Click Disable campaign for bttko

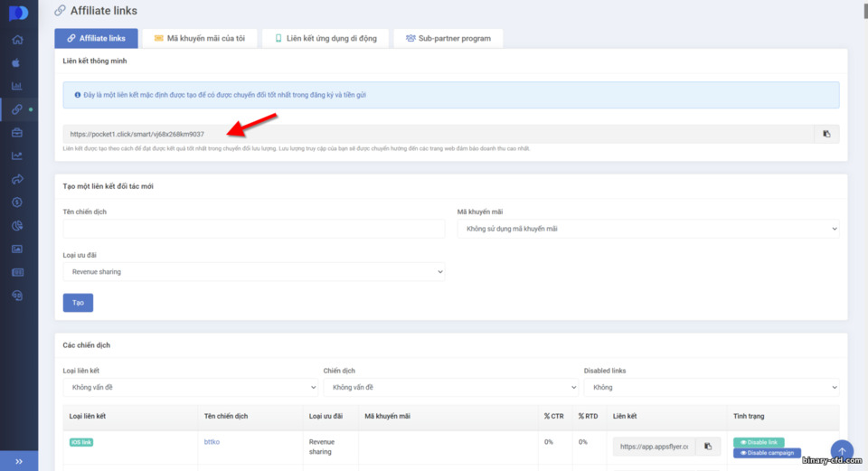coord(767,453)
